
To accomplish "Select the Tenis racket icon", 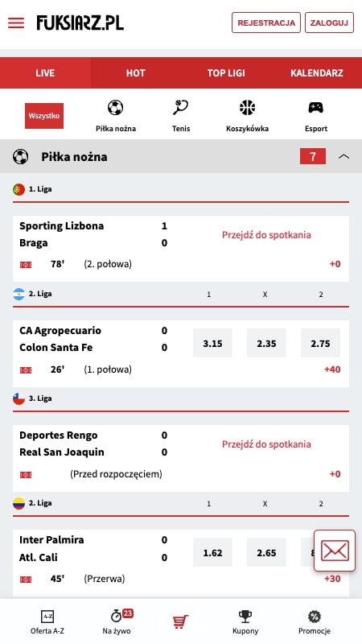I will (180, 108).
